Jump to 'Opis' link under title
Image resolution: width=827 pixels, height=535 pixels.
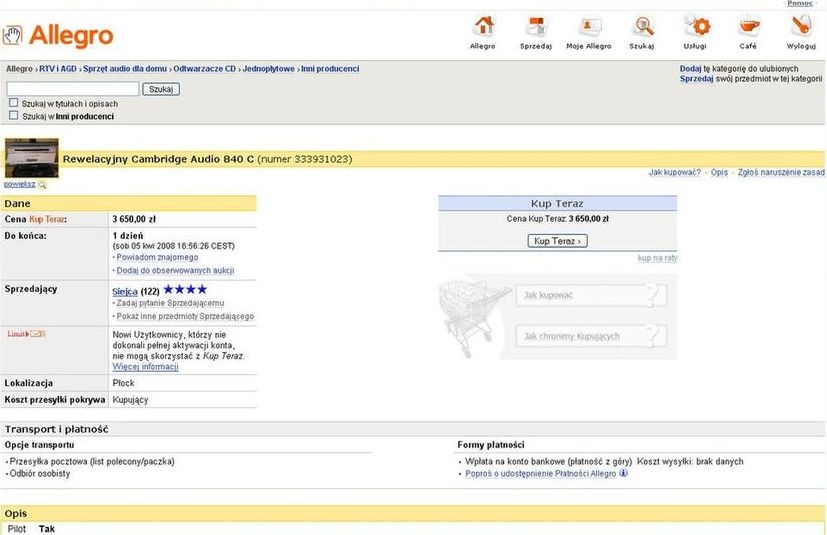719,173
